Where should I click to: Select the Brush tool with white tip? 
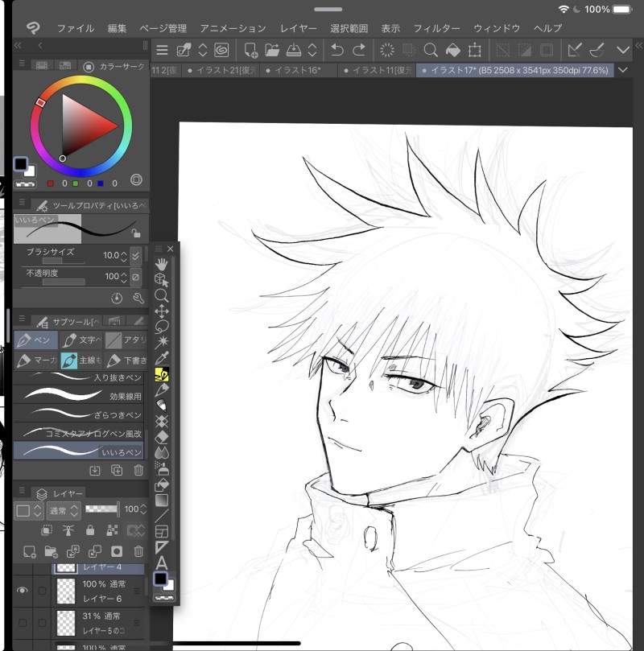(x=162, y=406)
